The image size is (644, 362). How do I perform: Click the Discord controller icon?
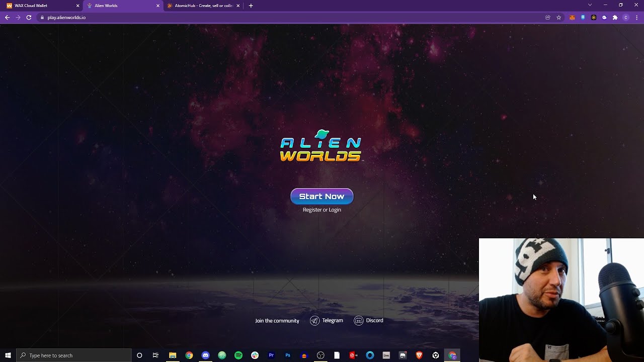click(x=359, y=321)
